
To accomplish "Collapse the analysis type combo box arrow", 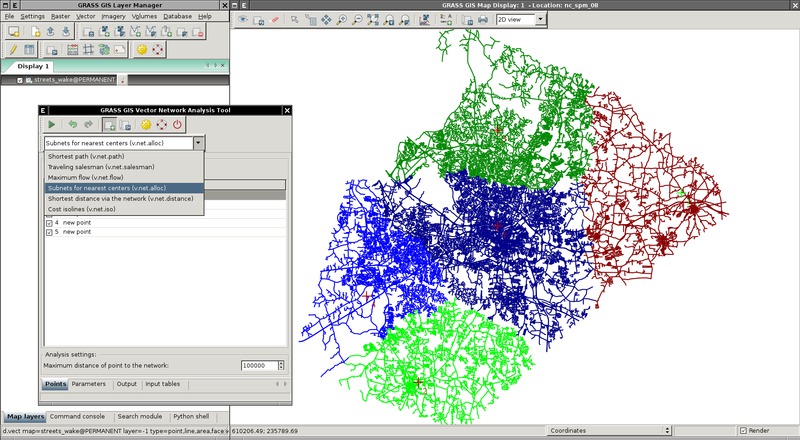I will (197, 144).
